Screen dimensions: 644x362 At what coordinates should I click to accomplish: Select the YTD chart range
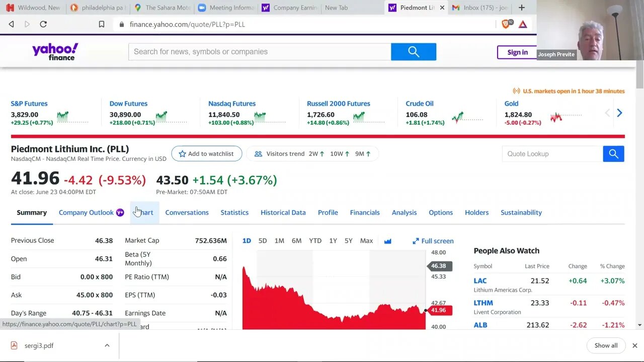(315, 241)
